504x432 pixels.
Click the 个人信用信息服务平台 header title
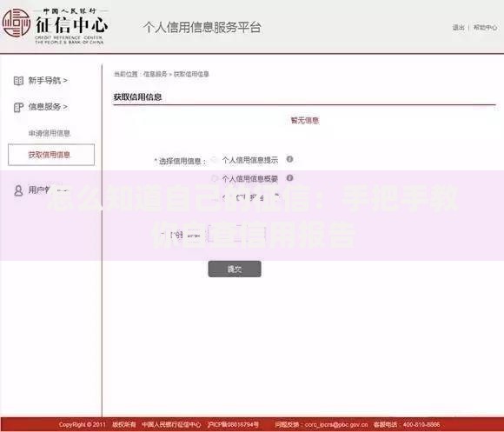202,27
